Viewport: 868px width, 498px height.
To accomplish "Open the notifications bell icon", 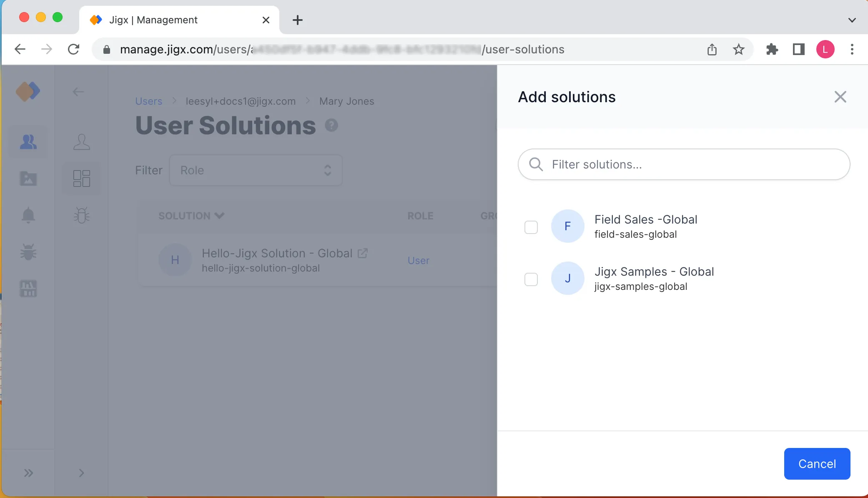I will [x=28, y=215].
